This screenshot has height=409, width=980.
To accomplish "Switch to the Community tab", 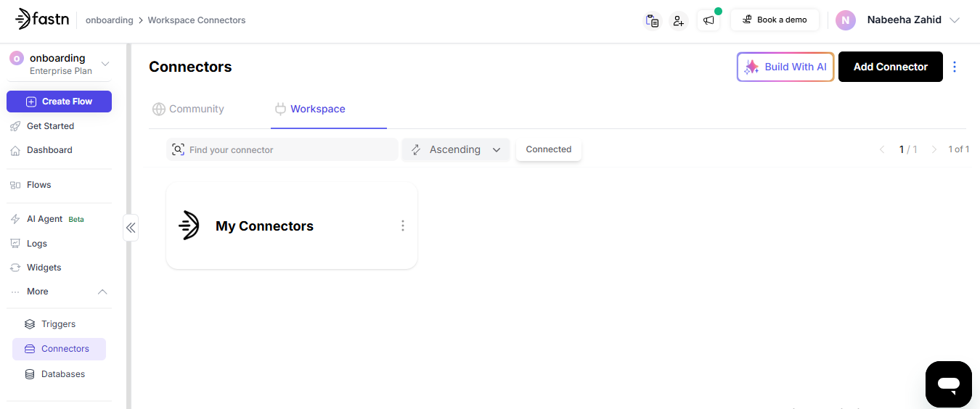I will click(x=188, y=109).
